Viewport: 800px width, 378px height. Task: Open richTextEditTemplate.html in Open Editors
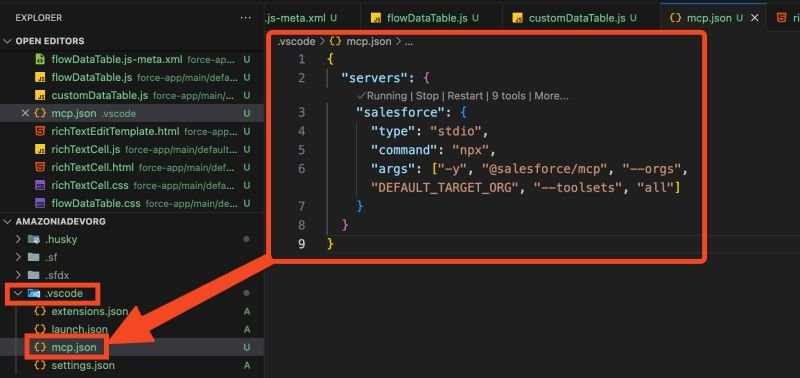pyautogui.click(x=132, y=132)
